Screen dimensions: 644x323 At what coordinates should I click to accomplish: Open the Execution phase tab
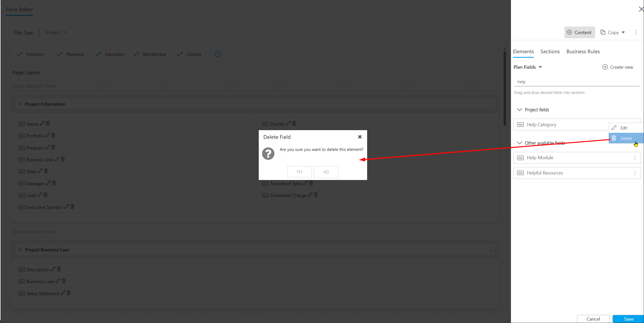click(x=110, y=54)
